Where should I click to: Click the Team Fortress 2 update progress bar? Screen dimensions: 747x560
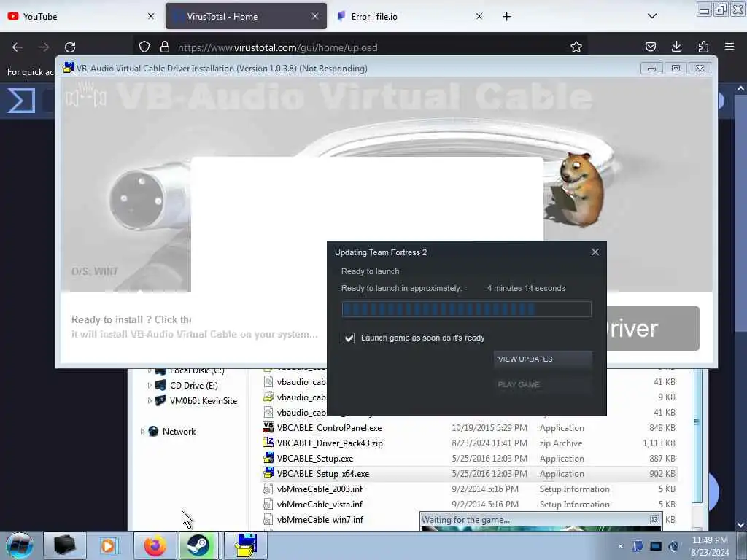point(466,309)
